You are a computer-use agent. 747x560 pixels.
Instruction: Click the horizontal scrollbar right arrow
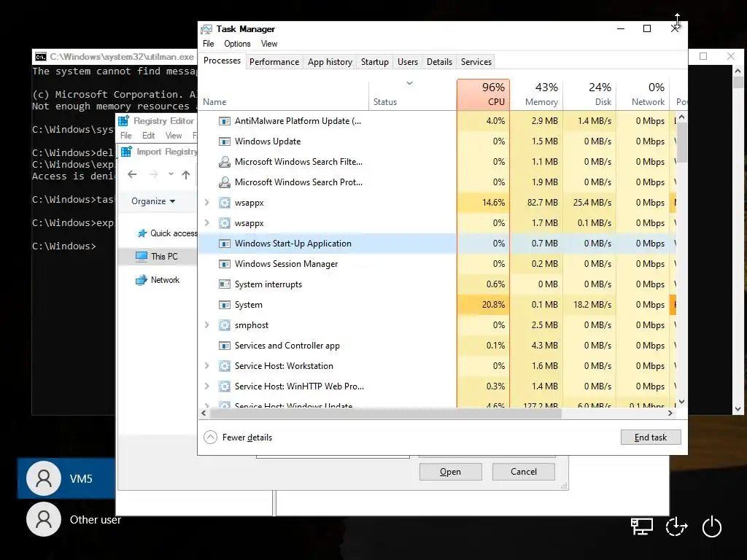click(x=670, y=413)
